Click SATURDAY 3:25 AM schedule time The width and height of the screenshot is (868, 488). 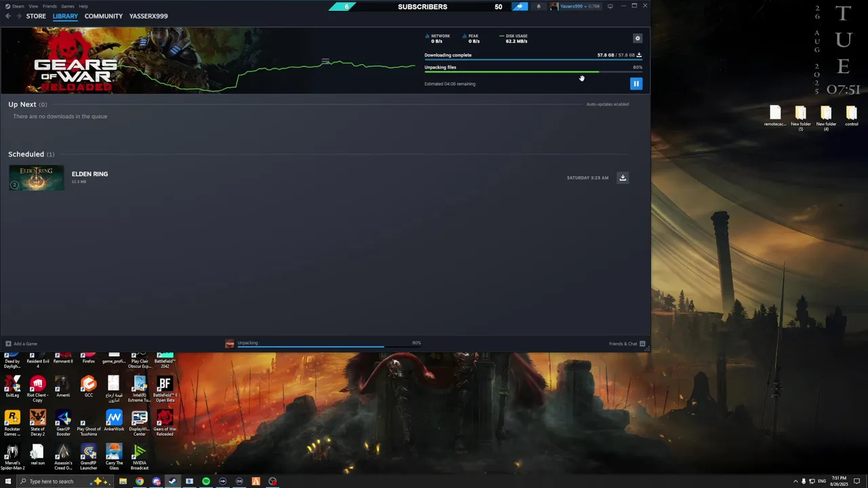(x=587, y=178)
